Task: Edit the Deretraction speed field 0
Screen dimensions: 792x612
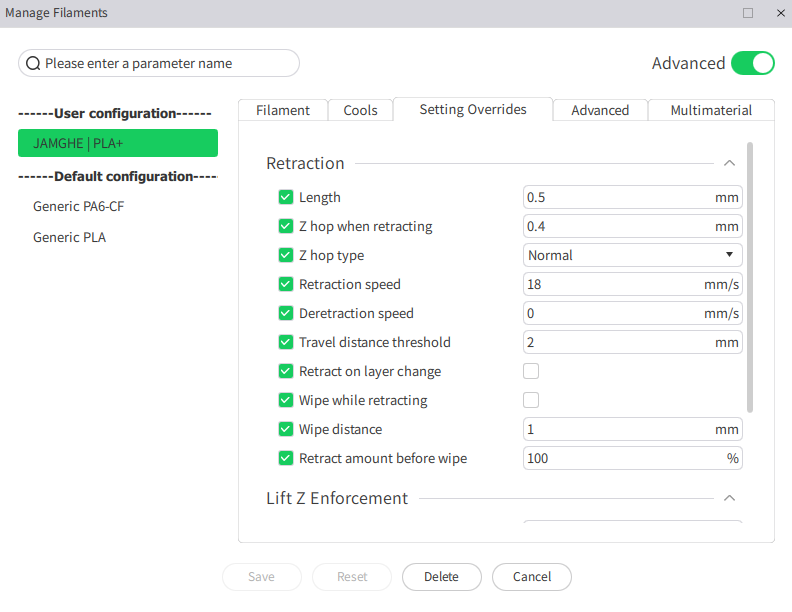Action: click(x=632, y=313)
